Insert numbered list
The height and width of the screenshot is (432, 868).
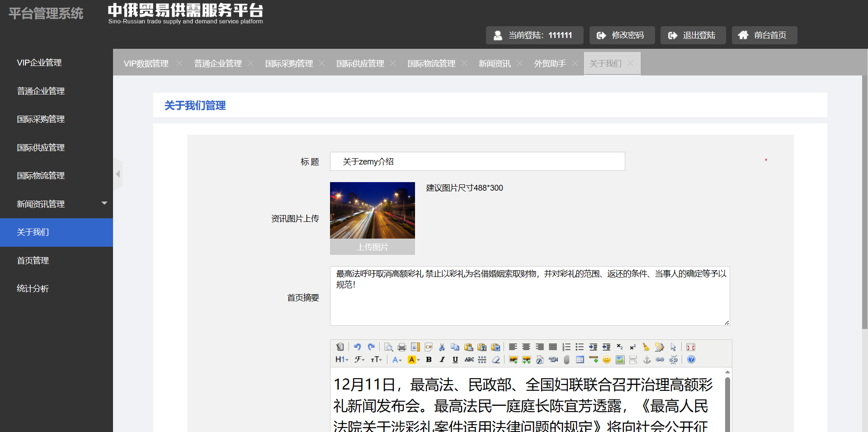tap(566, 347)
